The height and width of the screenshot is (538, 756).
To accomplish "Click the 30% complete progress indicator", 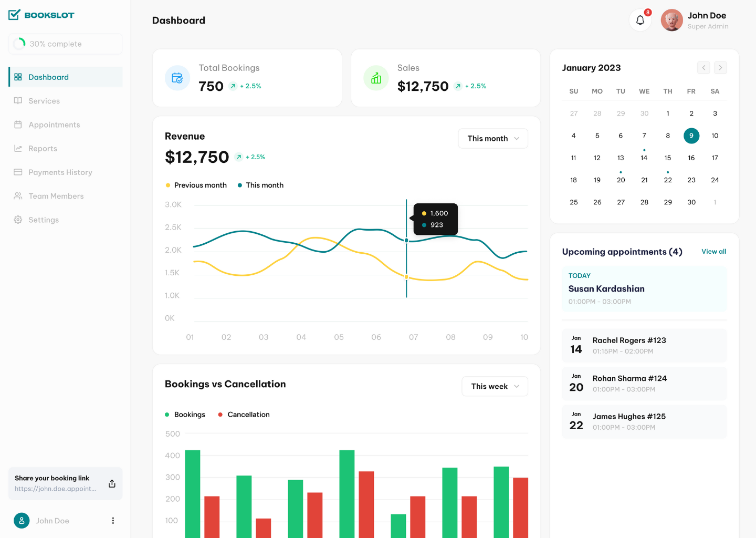I will pyautogui.click(x=65, y=44).
